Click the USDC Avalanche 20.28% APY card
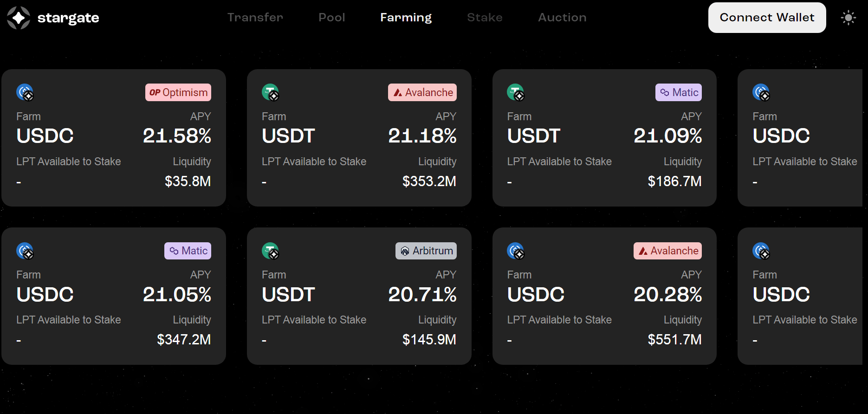868x414 pixels. 605,296
